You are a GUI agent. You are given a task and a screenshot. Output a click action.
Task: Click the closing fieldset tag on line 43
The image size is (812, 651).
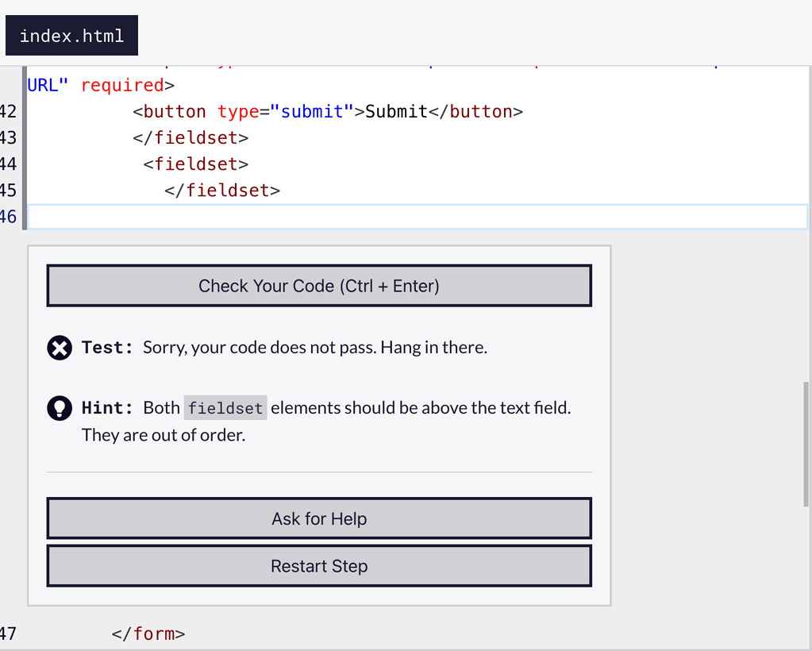tap(190, 138)
